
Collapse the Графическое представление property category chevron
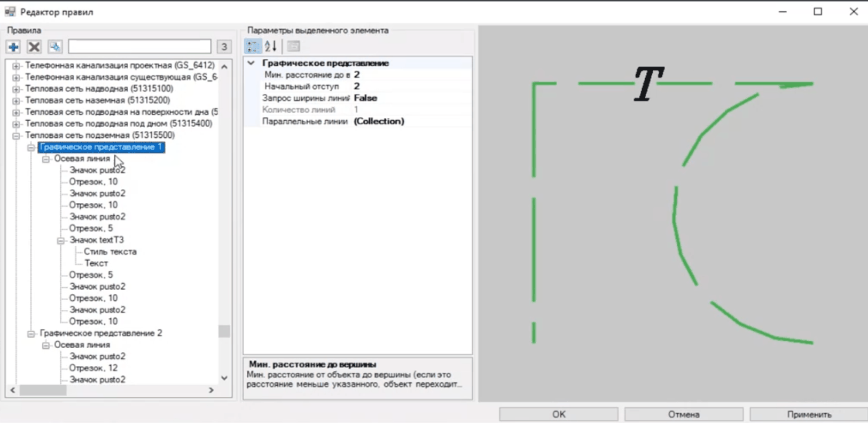tap(251, 63)
